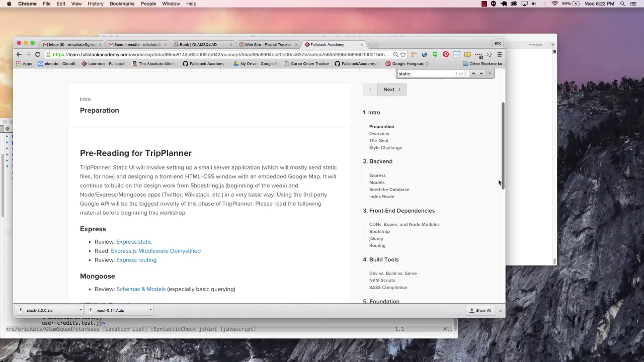
Task: Close the find-in-page bar
Action: [489, 74]
